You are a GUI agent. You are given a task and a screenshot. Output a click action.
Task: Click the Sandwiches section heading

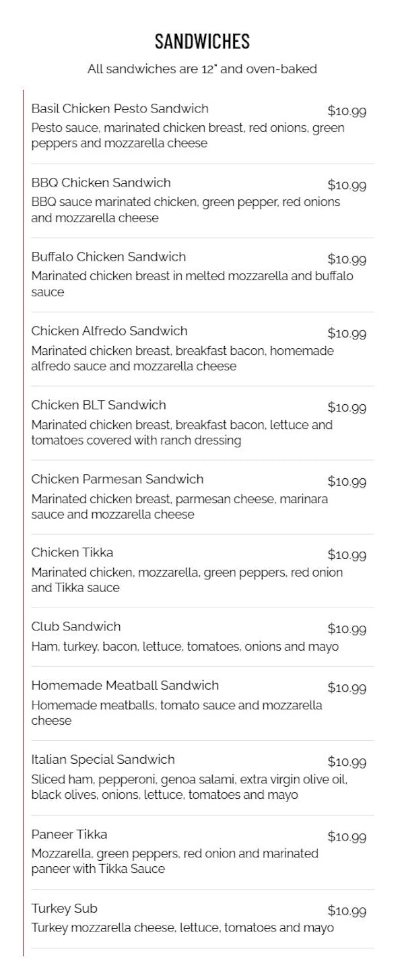click(202, 41)
